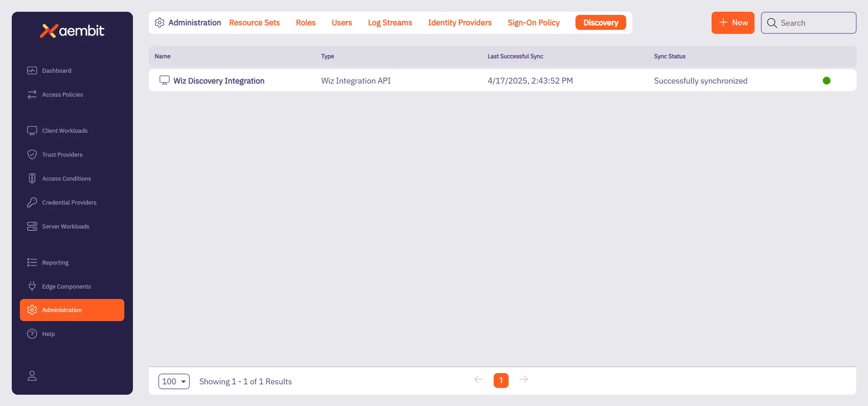Open Credential Providers label
Screen dimensions: 868x406
coord(69,202)
